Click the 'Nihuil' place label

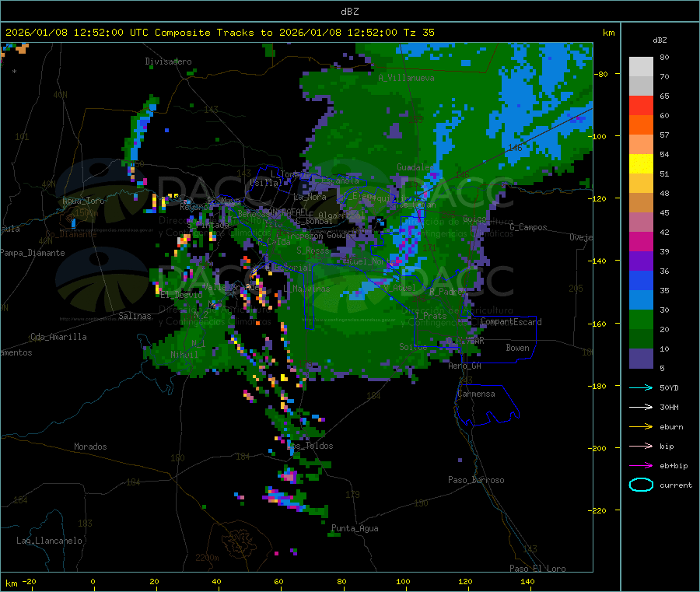click(184, 355)
